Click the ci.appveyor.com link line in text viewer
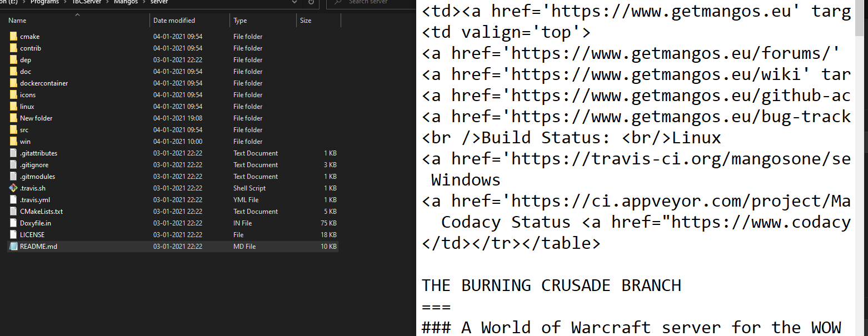Image resolution: width=868 pixels, height=336 pixels. 636,201
